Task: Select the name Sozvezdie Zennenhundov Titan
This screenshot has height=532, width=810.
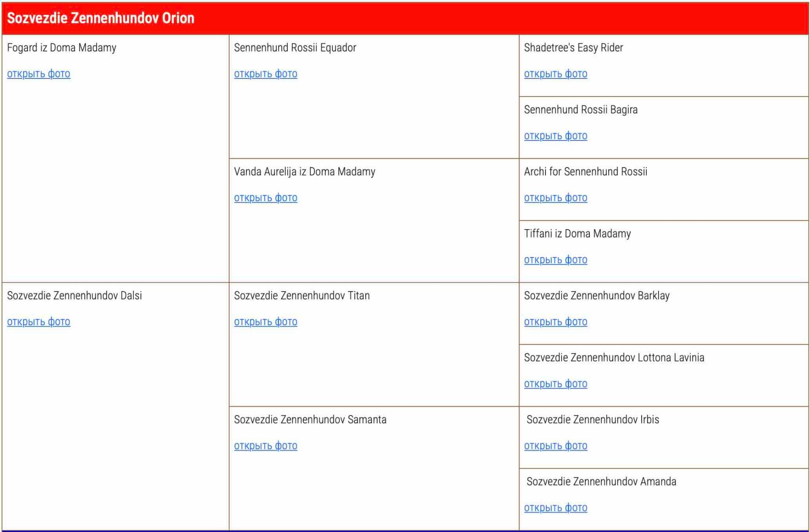Action: (302, 296)
